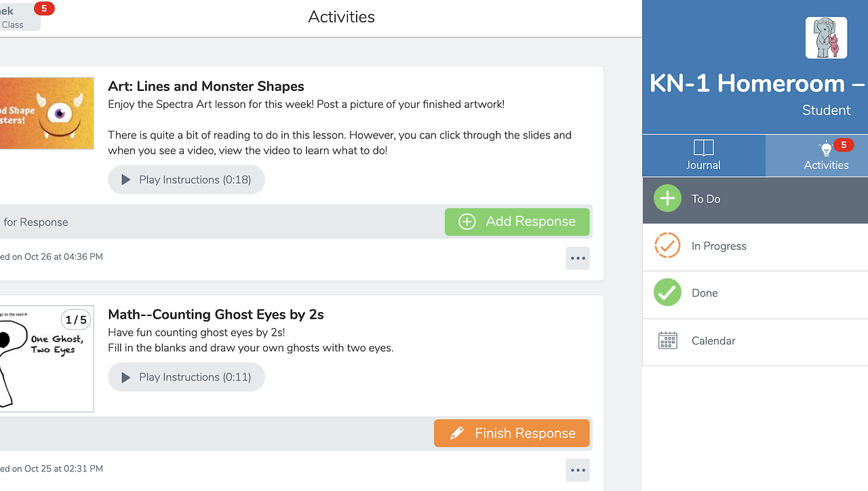Play Instructions audio for Math activity
The image size is (868, 491).
pos(186,377)
